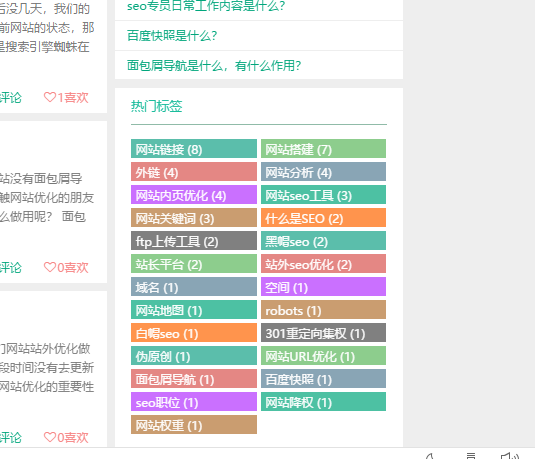Open the 黑帽seo (2) tag
The image size is (535, 459).
click(323, 241)
